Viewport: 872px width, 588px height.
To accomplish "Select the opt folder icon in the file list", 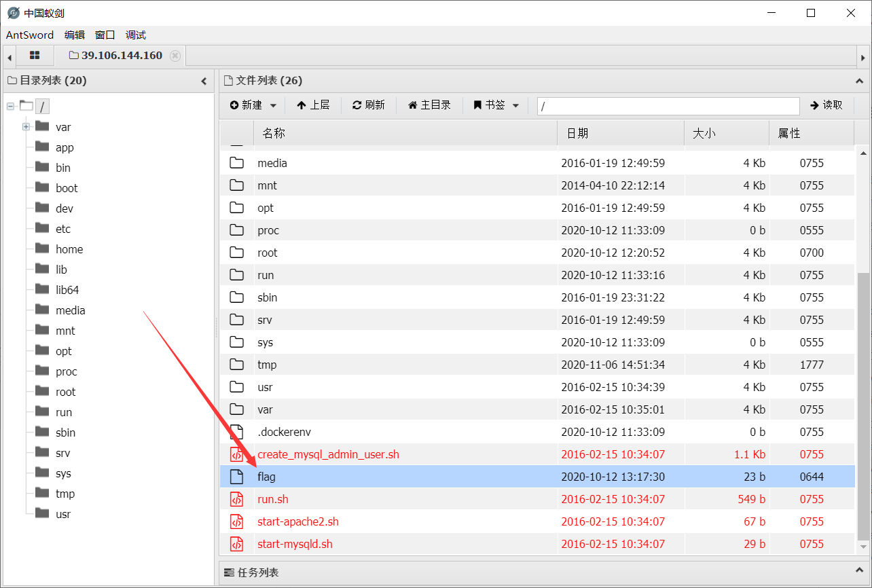I will pos(236,208).
